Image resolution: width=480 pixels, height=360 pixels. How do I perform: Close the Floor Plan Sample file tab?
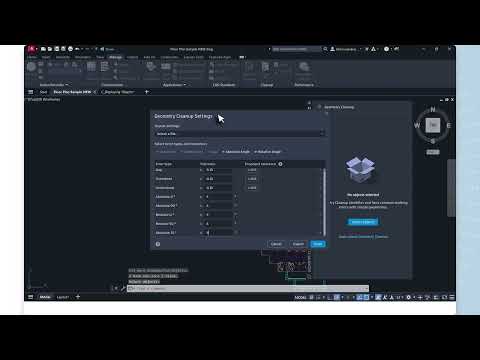[95, 92]
